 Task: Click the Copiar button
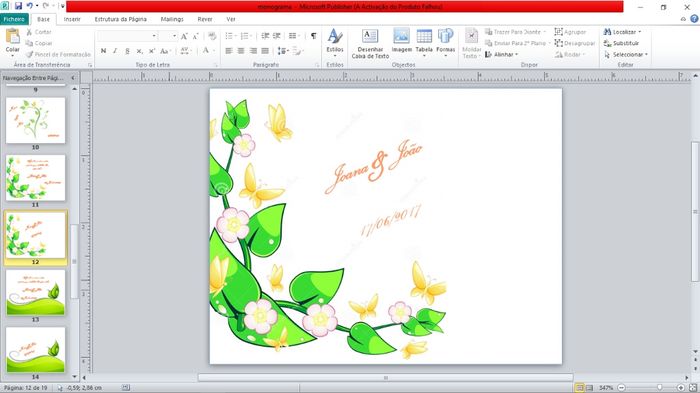coord(39,43)
